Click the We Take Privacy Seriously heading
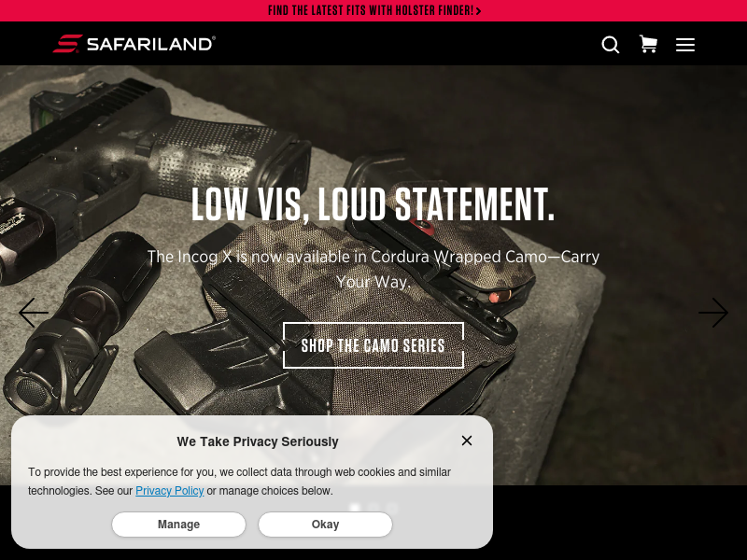The height and width of the screenshot is (560, 747). pos(258,441)
